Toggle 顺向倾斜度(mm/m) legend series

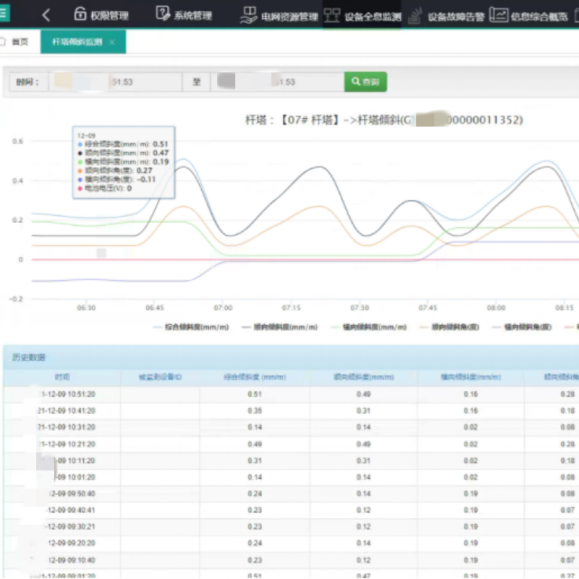click(x=280, y=327)
